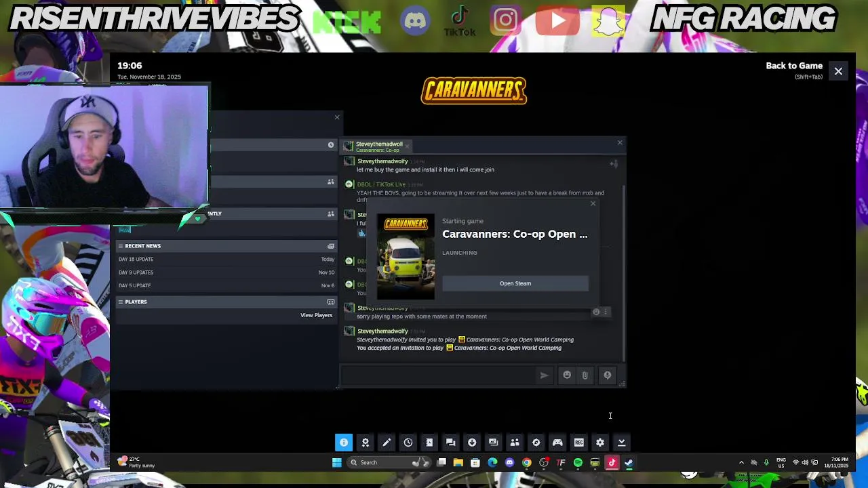Close the Steveythemadwolf chat tab
This screenshot has height=488, width=868.
coord(408,147)
